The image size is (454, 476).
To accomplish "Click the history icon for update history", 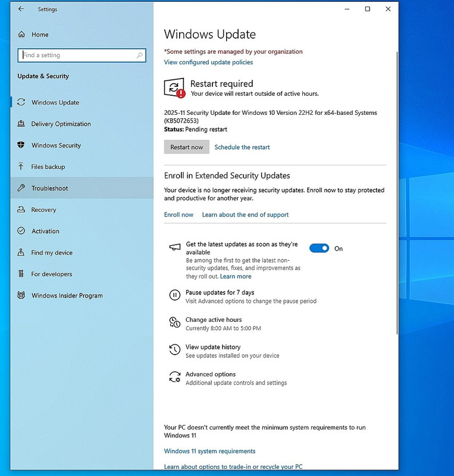I will 174,349.
